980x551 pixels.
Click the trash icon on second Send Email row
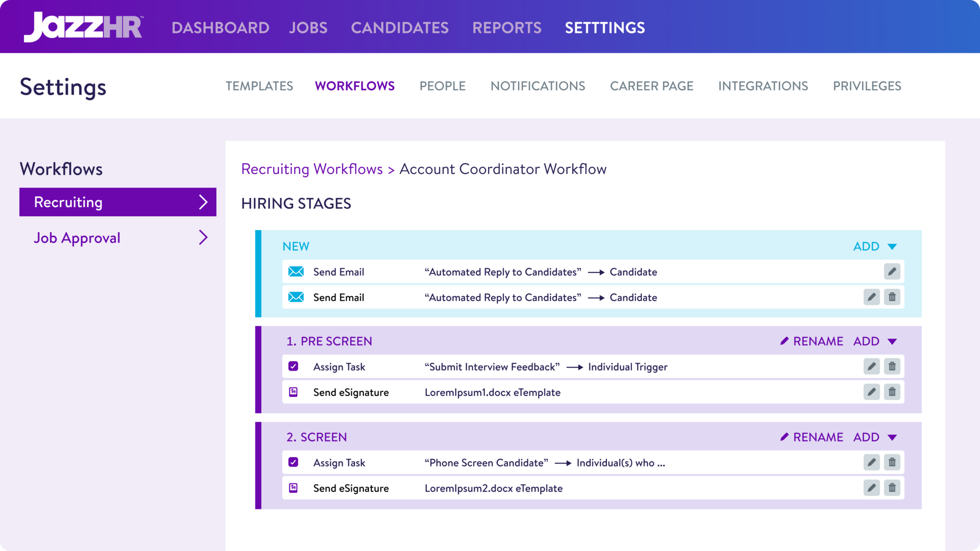(892, 297)
